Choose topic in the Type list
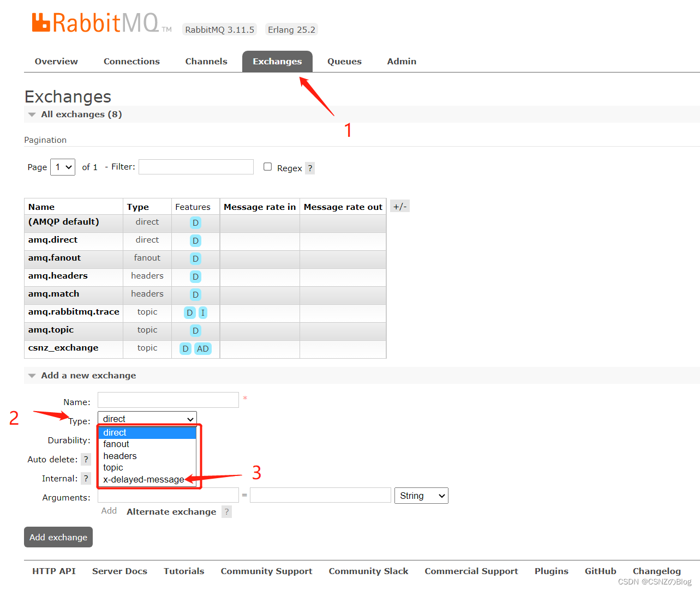The width and height of the screenshot is (700, 591). coord(147,467)
